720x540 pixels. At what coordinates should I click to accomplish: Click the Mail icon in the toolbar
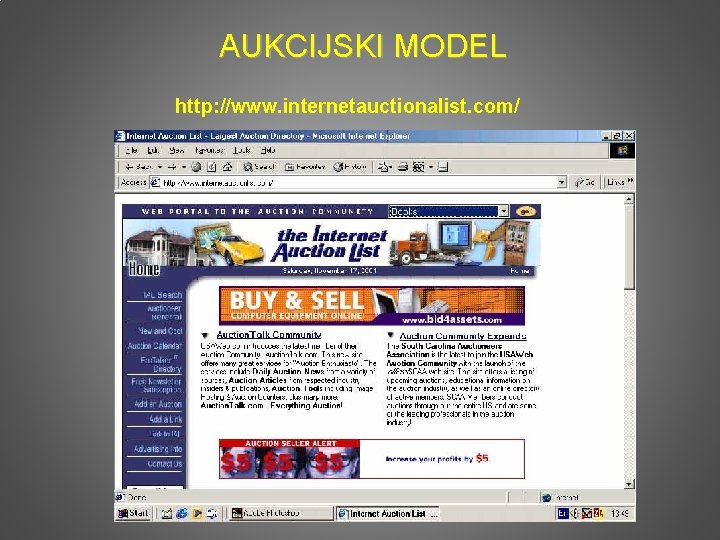point(382,167)
